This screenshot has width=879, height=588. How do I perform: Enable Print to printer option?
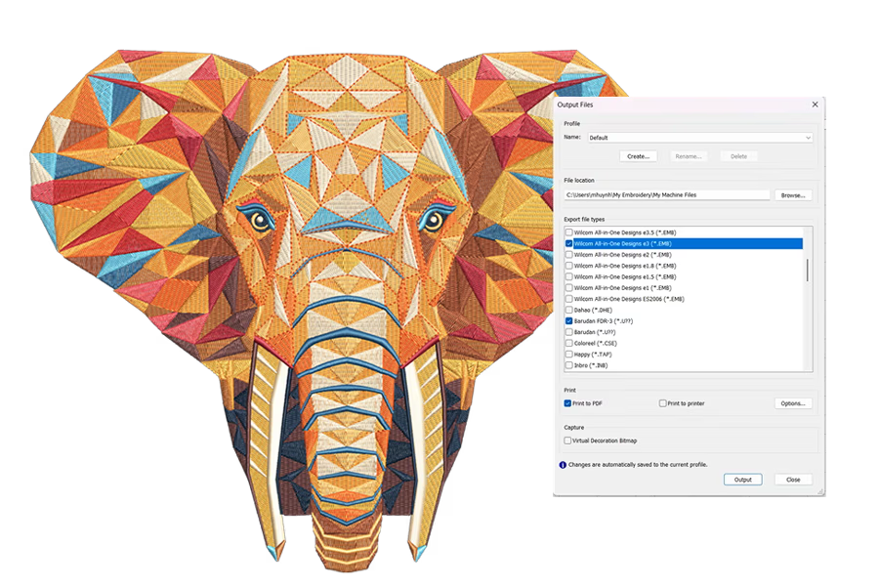(663, 403)
